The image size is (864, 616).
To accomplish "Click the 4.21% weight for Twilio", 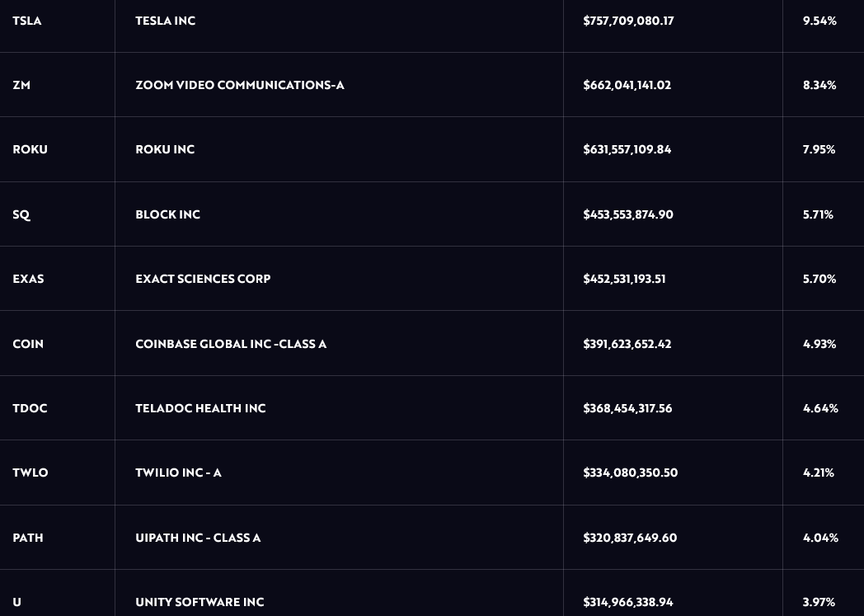I will (x=819, y=473).
